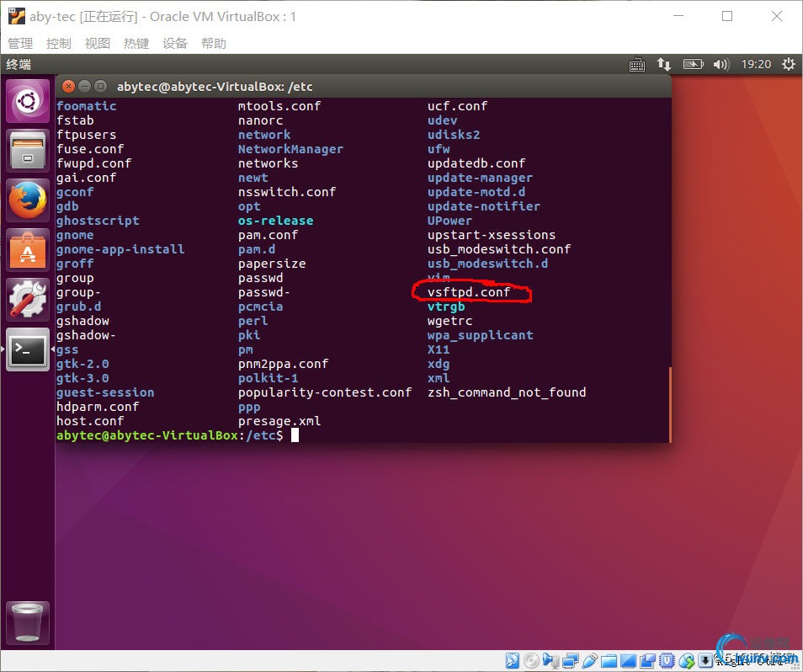Screen dimensions: 803x672
Task: Click the NetworkManager directory name
Action: [x=291, y=149]
